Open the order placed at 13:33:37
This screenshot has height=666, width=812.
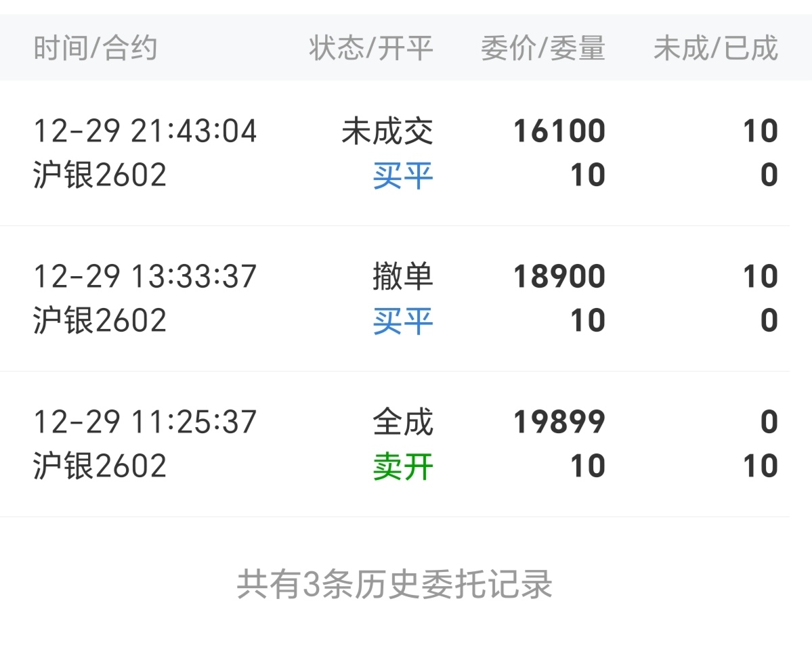click(x=145, y=277)
